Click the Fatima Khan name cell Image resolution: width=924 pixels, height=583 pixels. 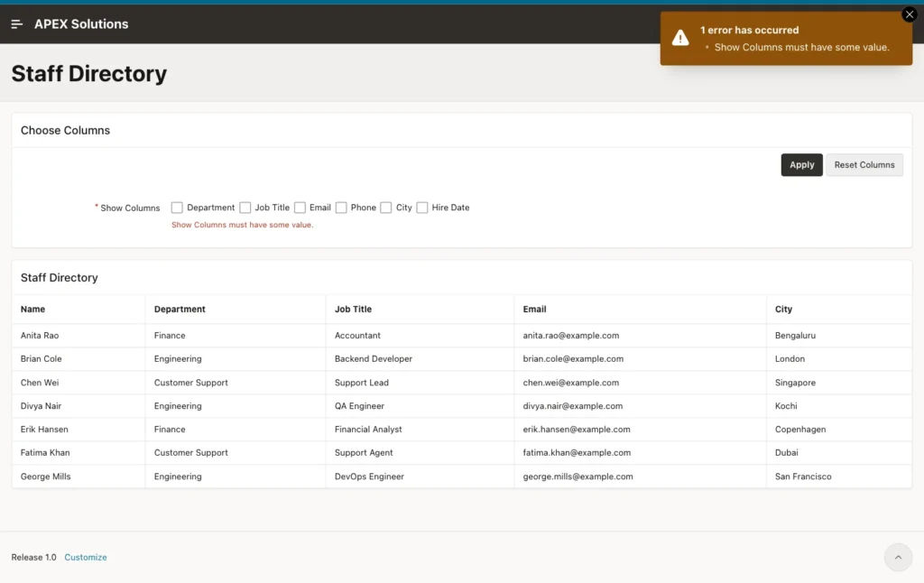coord(79,453)
